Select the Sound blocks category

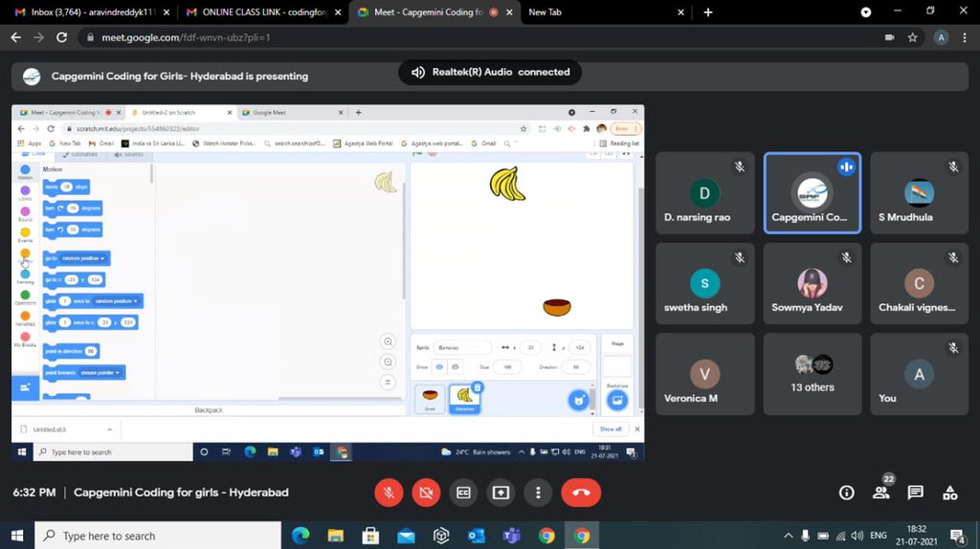[25, 213]
